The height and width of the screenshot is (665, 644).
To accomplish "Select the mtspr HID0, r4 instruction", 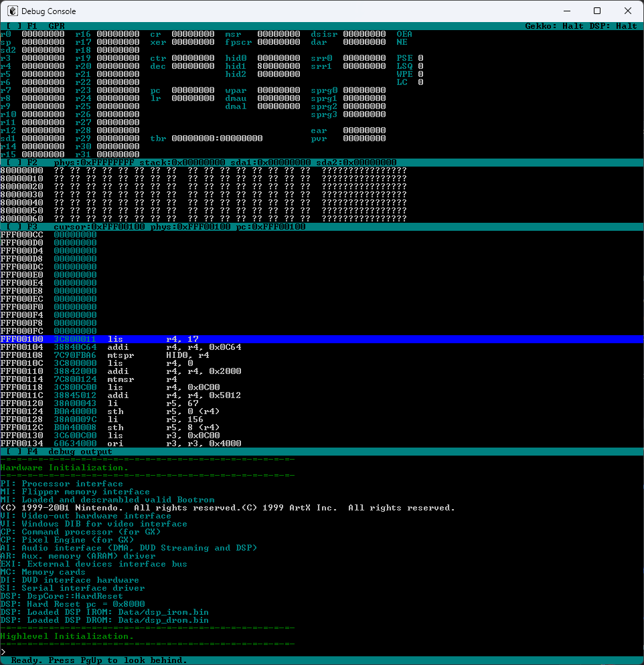I will [158, 355].
